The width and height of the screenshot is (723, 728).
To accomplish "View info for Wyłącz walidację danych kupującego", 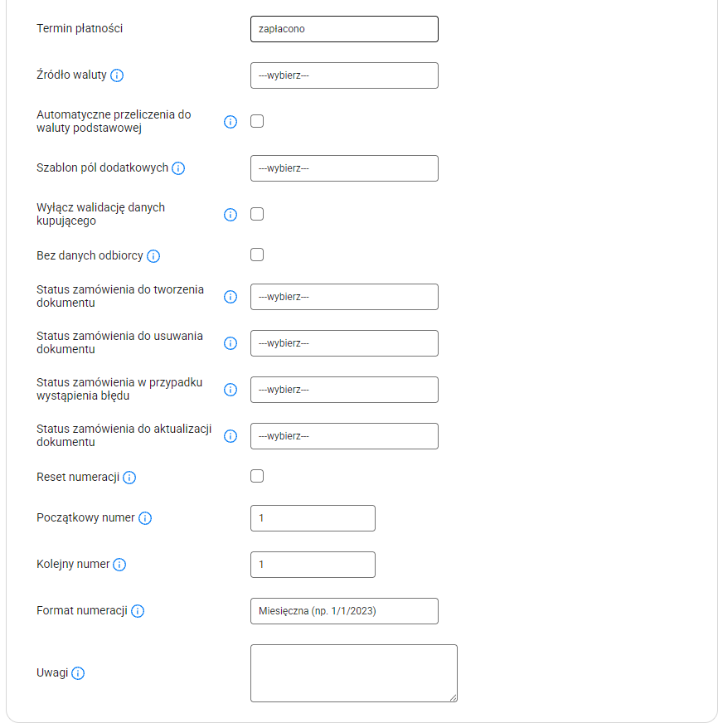I will 230,215.
